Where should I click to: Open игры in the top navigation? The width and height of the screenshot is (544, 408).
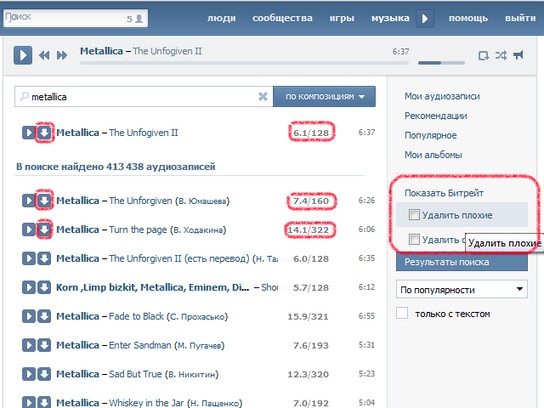tap(342, 18)
